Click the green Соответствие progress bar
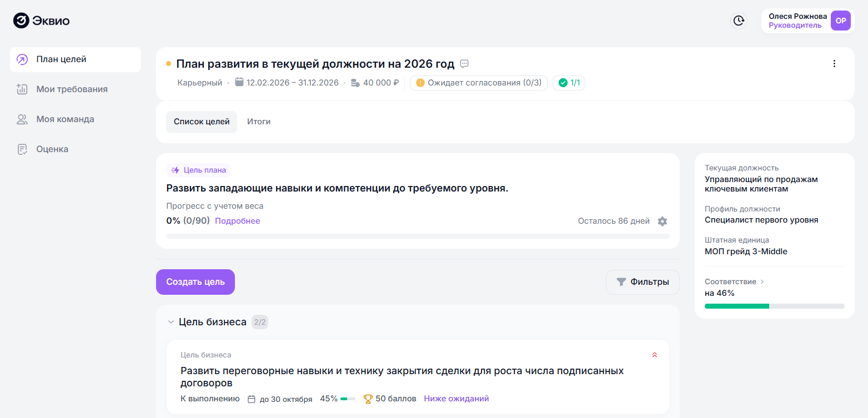This screenshot has height=418, width=868. [737, 306]
